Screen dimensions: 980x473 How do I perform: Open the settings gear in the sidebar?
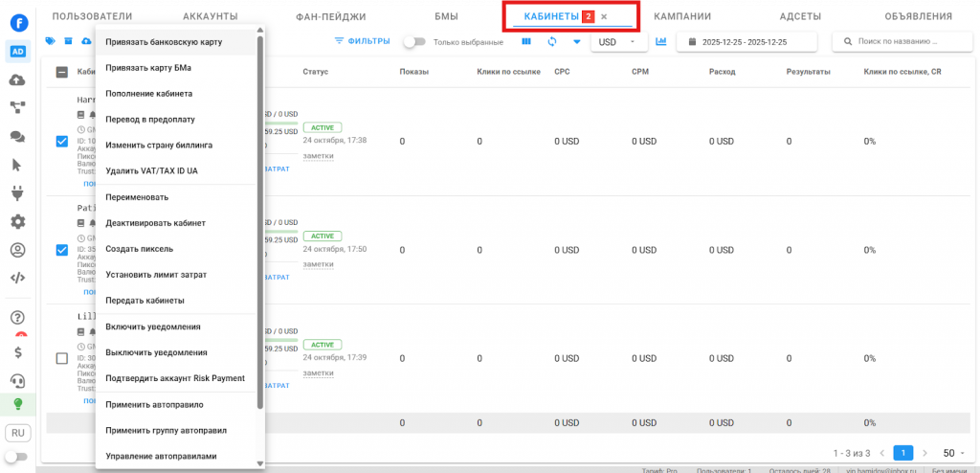tap(18, 222)
